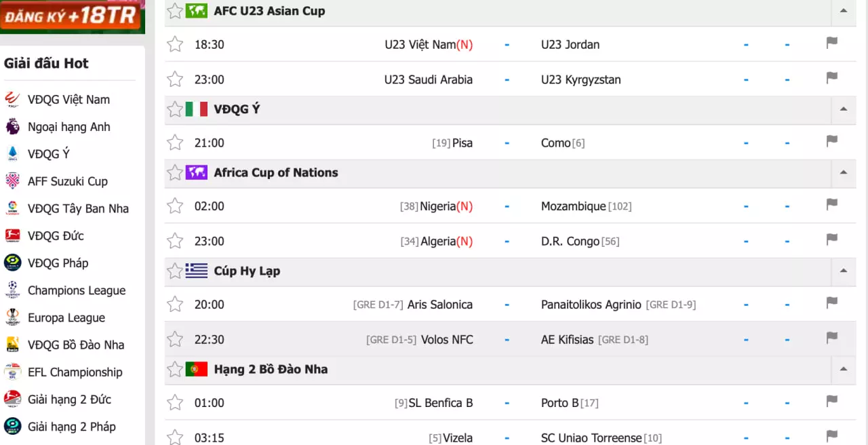Screen dimensions: 868x445
Task: Click the Italy flag beside VĐQG Ý header
Action: pyautogui.click(x=197, y=109)
